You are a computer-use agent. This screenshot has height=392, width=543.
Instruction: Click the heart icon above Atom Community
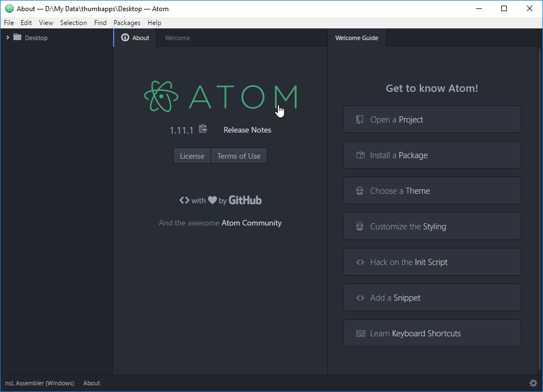[212, 200]
